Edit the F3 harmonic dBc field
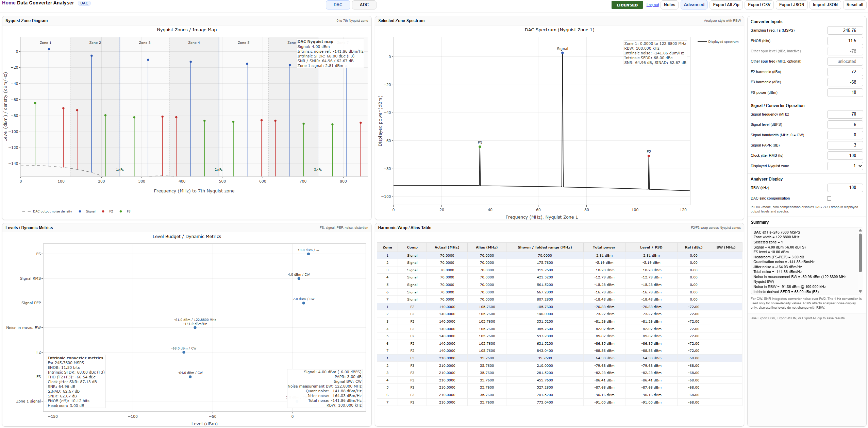Viewport: 868px width, 428px height. [845, 82]
